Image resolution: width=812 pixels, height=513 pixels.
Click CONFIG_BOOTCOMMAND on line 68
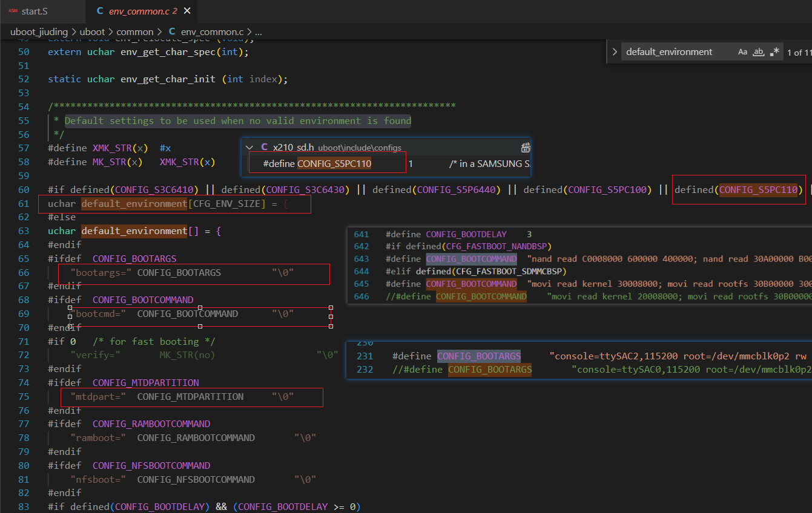pyautogui.click(x=143, y=300)
